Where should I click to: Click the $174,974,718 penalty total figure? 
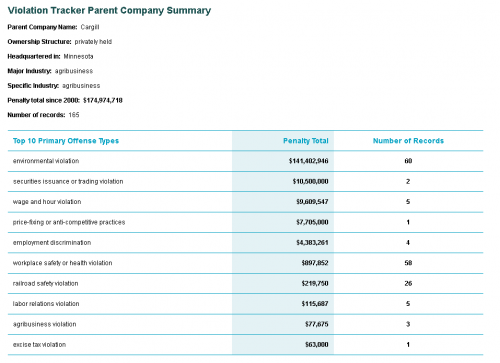coord(103,100)
